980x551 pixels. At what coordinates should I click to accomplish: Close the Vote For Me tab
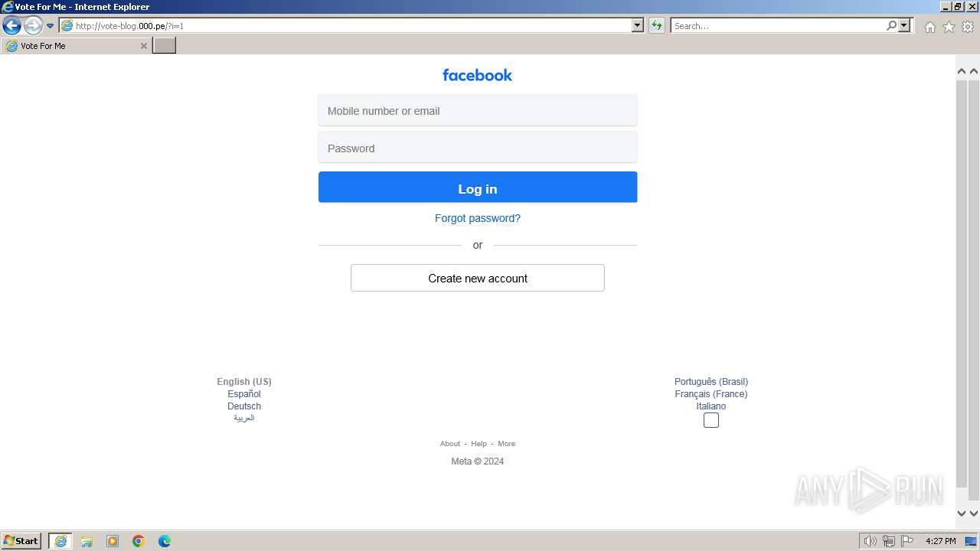pos(144,46)
